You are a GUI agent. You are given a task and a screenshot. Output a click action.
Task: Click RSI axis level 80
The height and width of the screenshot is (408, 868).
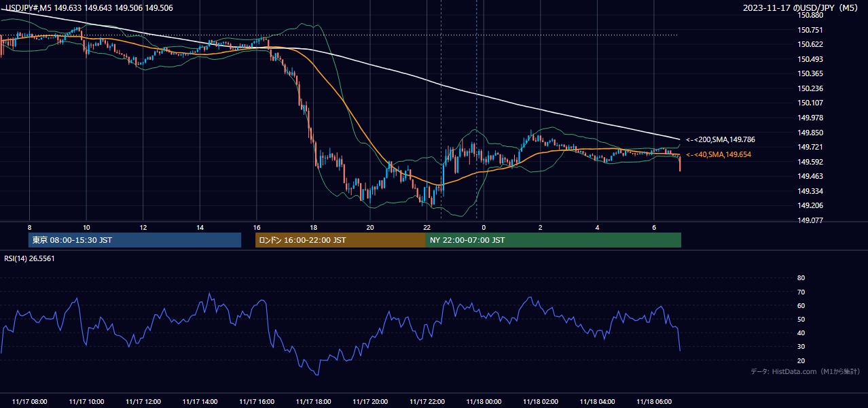click(801, 278)
